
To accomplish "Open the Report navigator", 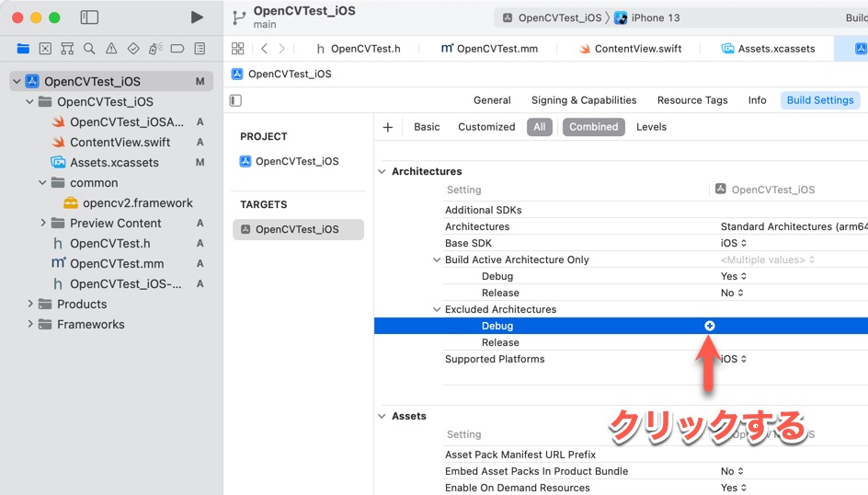I will 200,49.
